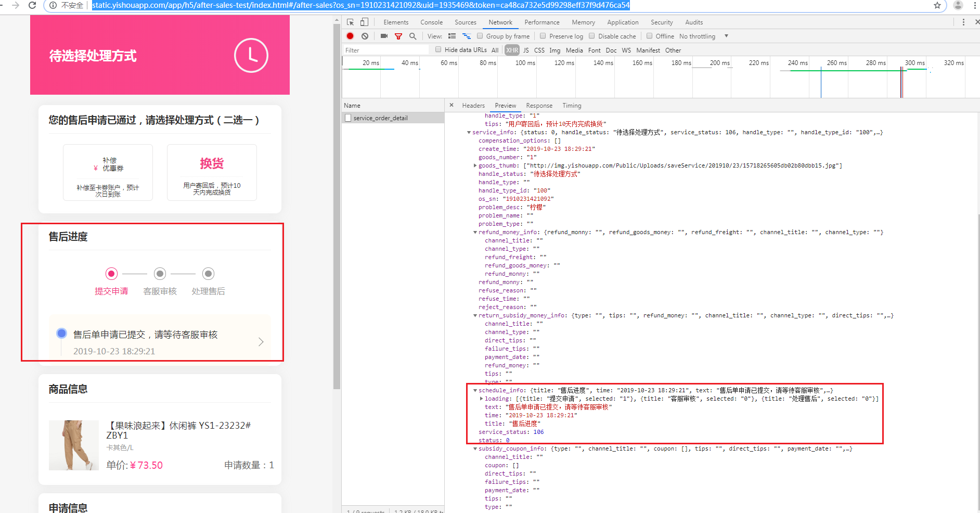
Task: Toggle the red filter funnel icon
Action: tap(398, 36)
